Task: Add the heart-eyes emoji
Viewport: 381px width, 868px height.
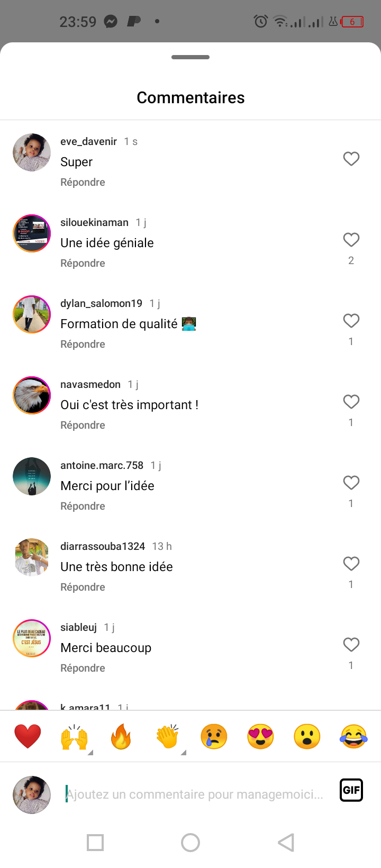Action: (260, 736)
